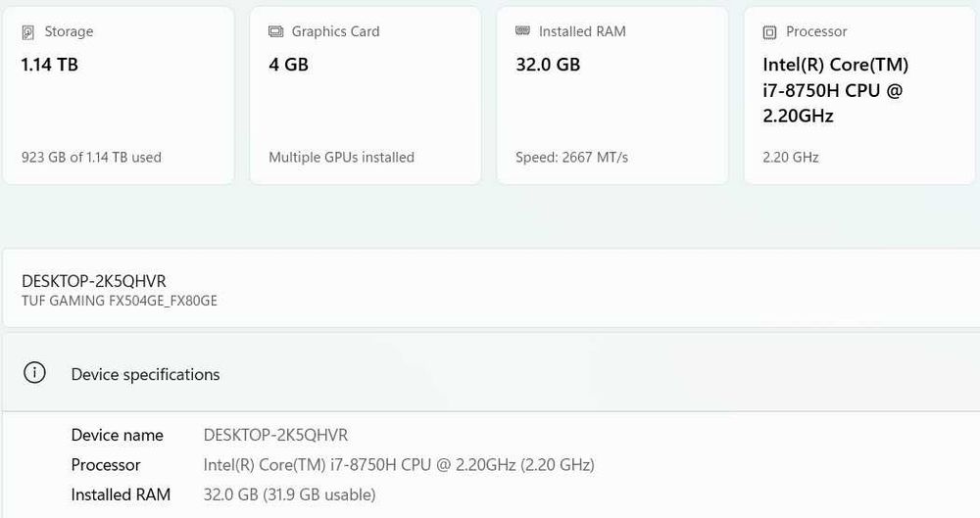980x518 pixels.
Task: Select the bold 32.0 GB RAM value
Action: click(548, 65)
